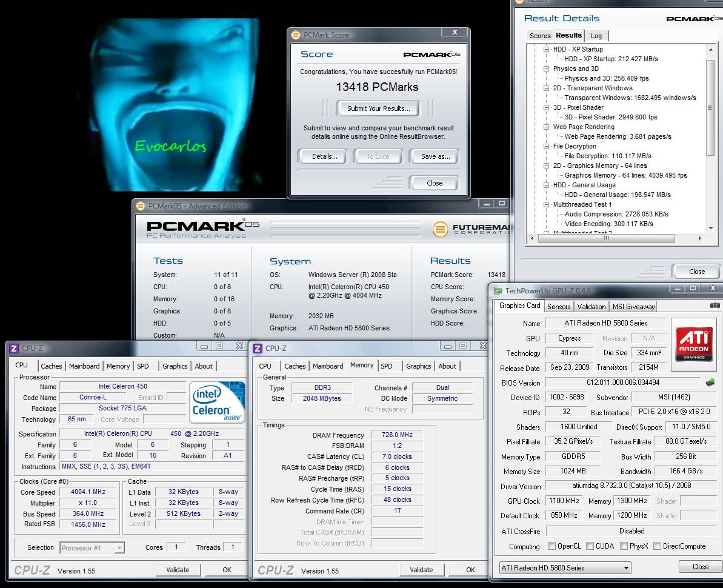Collapse the 2D - Graphics Memory node
The width and height of the screenshot is (723, 588).
pos(547,165)
